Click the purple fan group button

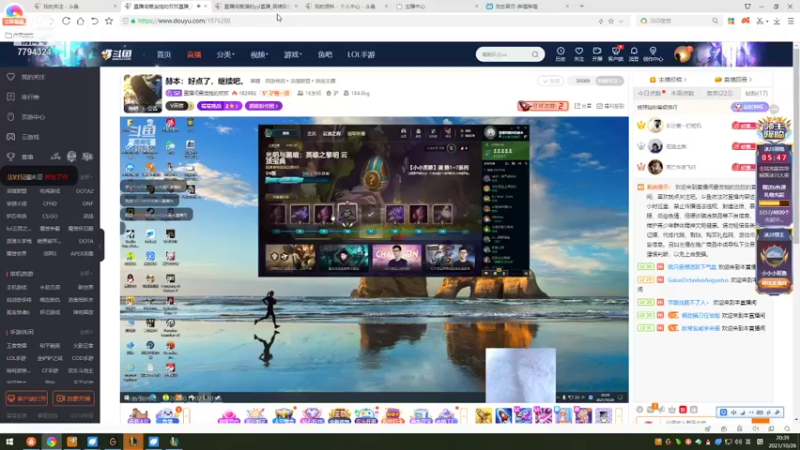click(x=263, y=106)
